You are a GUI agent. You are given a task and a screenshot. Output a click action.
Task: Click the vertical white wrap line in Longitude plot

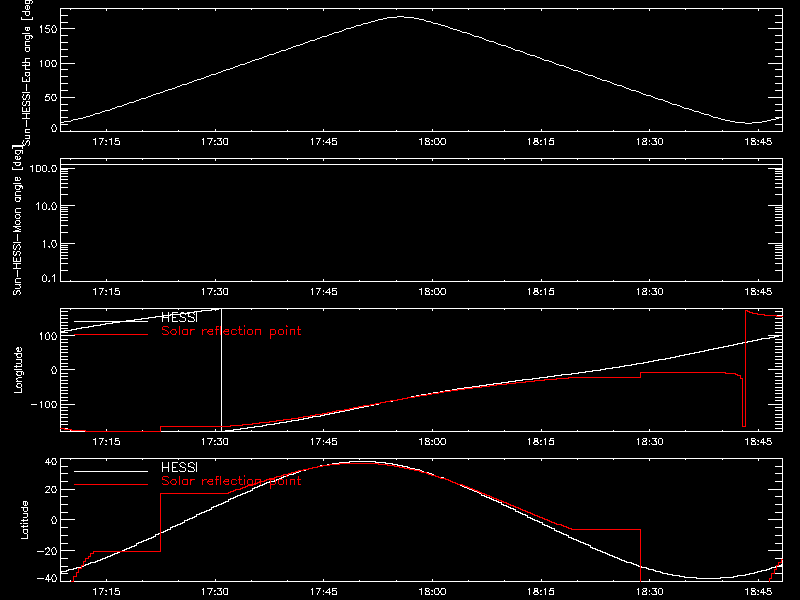221,369
